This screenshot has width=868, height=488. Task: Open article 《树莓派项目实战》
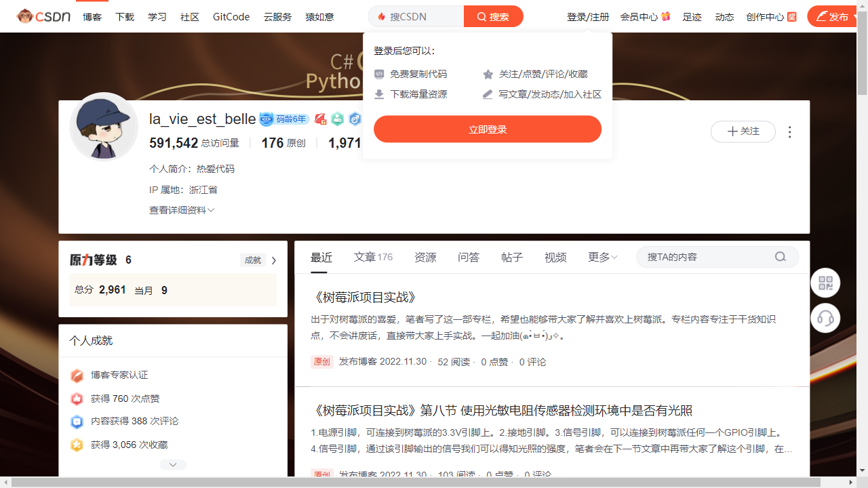(365, 298)
